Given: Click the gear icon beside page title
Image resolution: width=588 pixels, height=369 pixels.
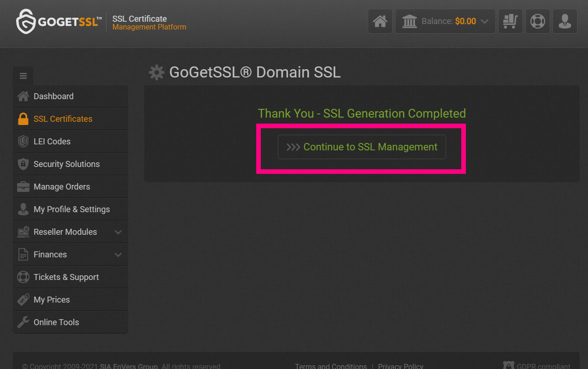Looking at the screenshot, I should point(157,72).
